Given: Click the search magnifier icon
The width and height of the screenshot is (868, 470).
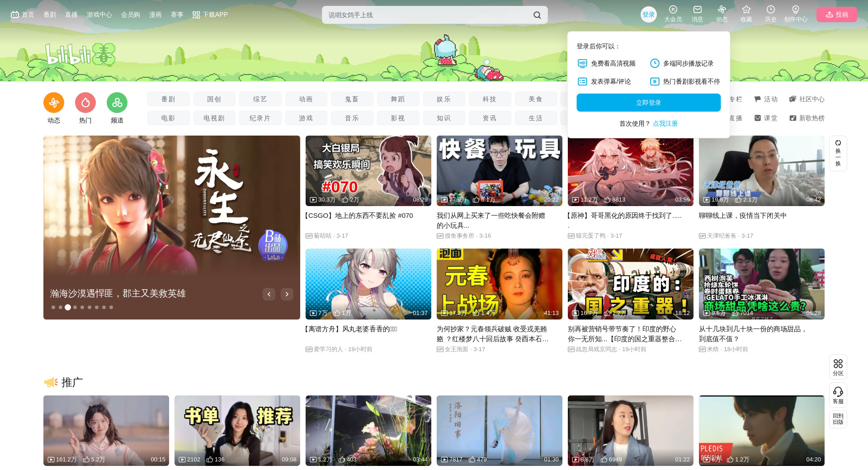Looking at the screenshot, I should pos(537,15).
